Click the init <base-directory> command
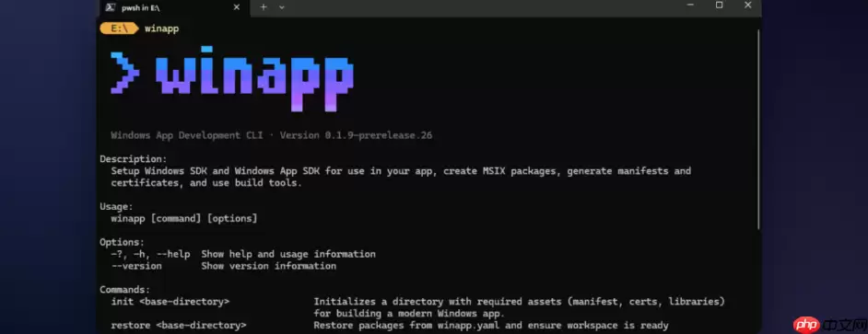 pos(170,302)
